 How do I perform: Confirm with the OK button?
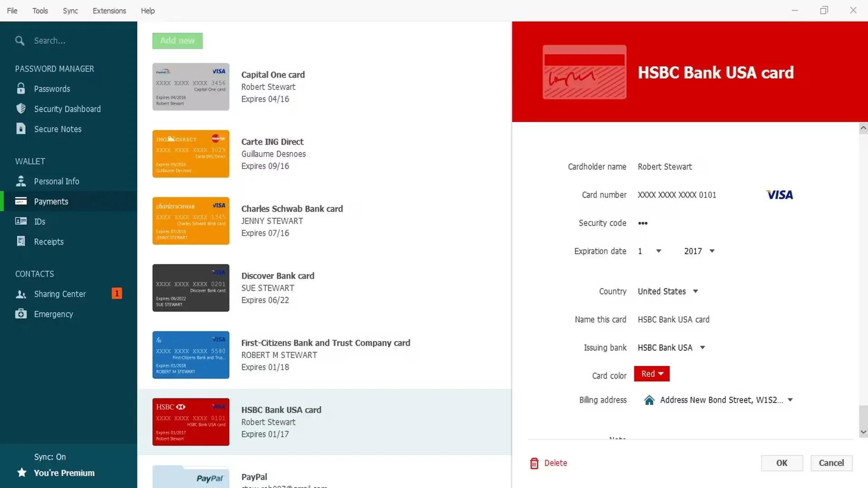(x=782, y=463)
